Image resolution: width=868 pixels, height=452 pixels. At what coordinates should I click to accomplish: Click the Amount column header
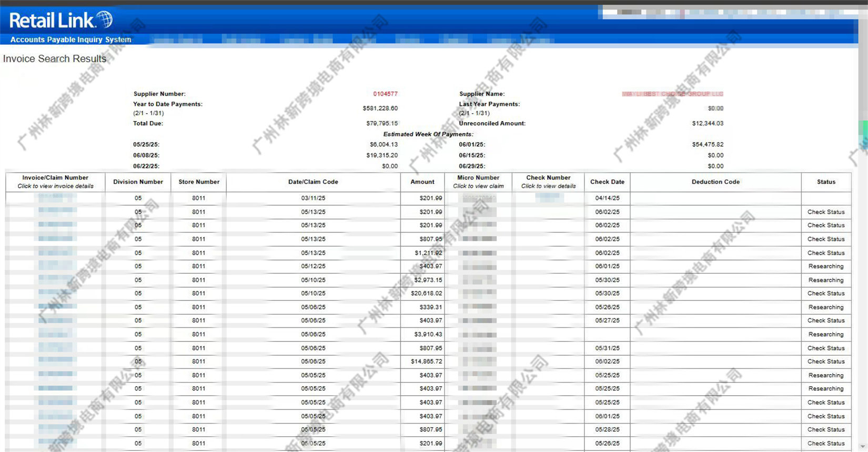(x=422, y=182)
